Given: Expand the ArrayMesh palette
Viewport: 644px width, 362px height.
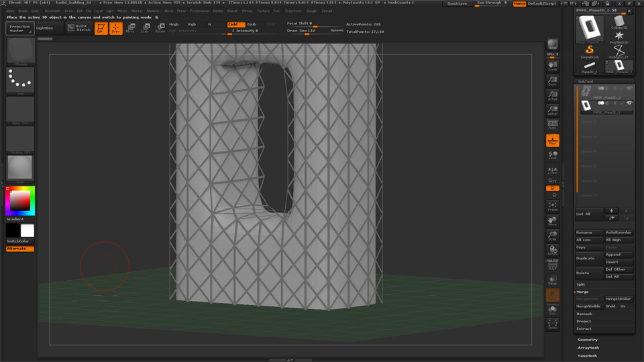Looking at the screenshot, I should click(588, 348).
